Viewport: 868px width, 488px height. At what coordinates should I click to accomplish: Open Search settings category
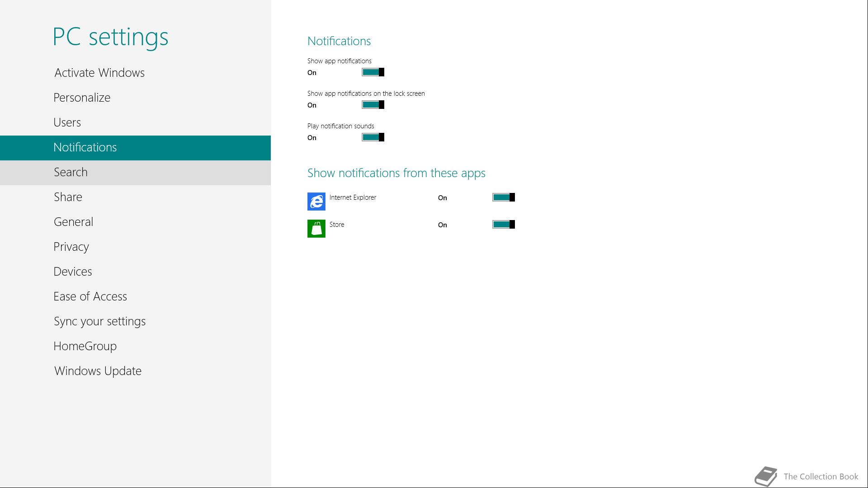135,173
